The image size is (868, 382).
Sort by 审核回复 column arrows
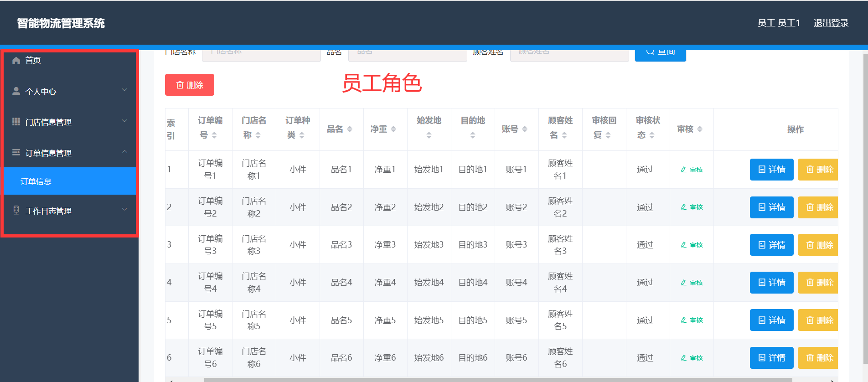point(608,135)
